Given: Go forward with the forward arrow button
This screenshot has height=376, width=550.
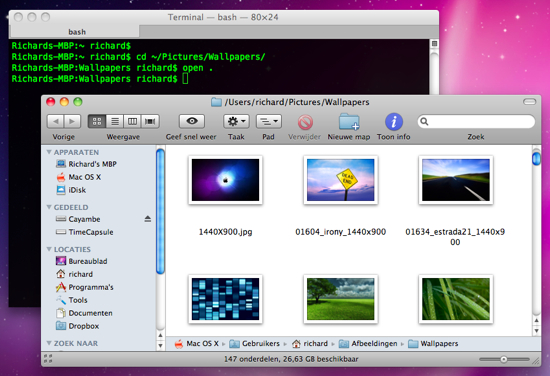Looking at the screenshot, I should point(72,121).
